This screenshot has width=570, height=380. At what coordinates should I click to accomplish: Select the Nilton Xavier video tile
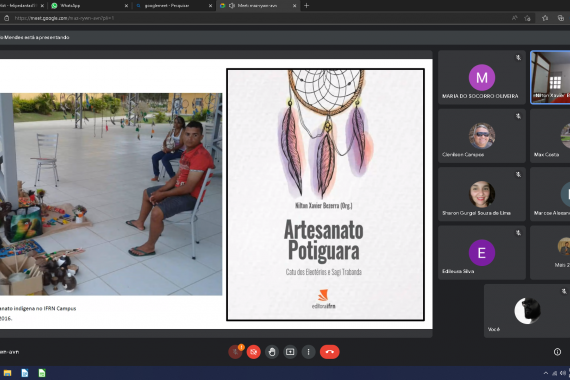coord(550,77)
